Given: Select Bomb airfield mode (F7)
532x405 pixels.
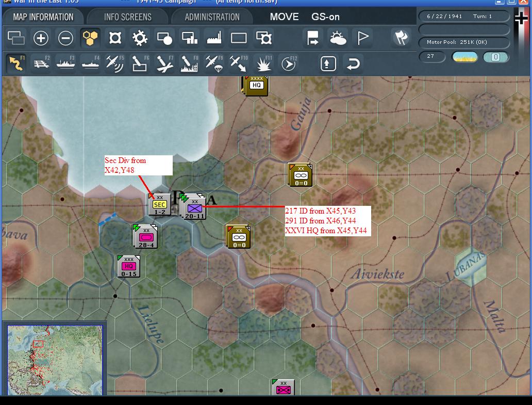Looking at the screenshot, I should tap(164, 63).
